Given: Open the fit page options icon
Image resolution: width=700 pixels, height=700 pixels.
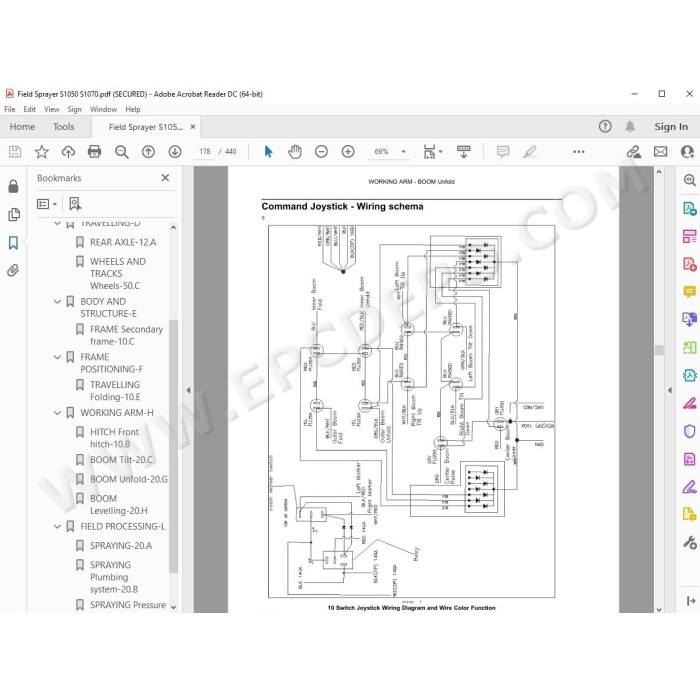Looking at the screenshot, I should [x=432, y=152].
